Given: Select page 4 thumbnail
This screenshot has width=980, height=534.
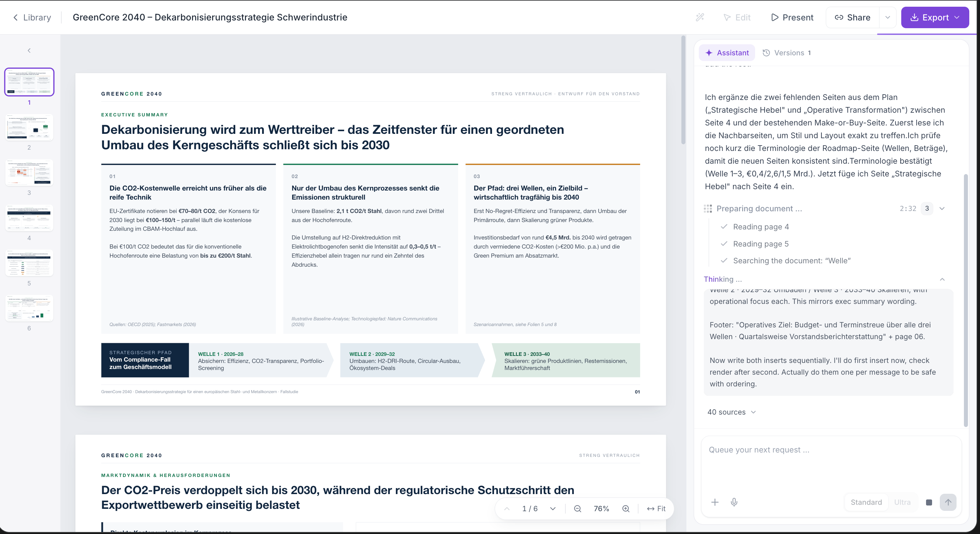Looking at the screenshot, I should [x=29, y=218].
